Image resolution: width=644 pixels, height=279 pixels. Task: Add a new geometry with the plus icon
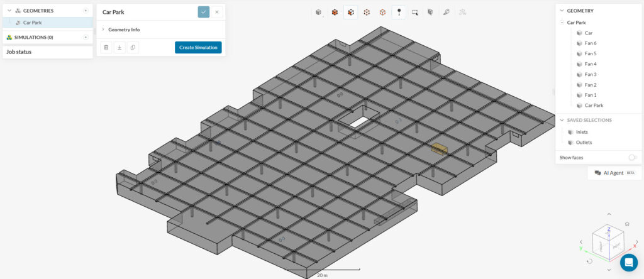tap(86, 11)
